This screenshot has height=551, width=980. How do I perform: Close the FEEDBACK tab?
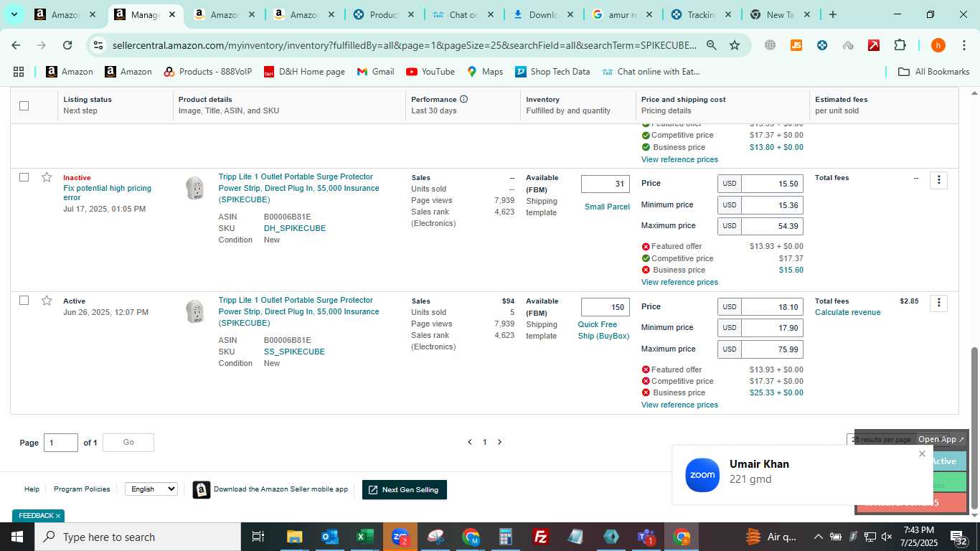pos(58,516)
